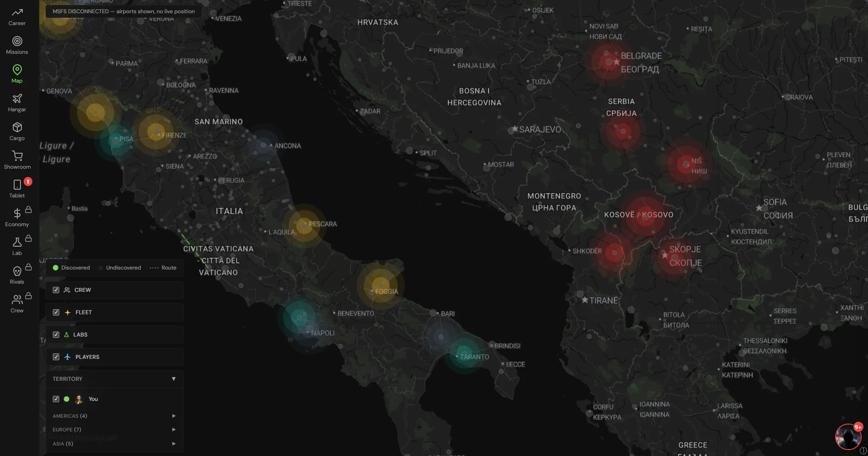The width and height of the screenshot is (868, 456).
Task: Select the Belgrade red airport marker
Action: coord(609,62)
